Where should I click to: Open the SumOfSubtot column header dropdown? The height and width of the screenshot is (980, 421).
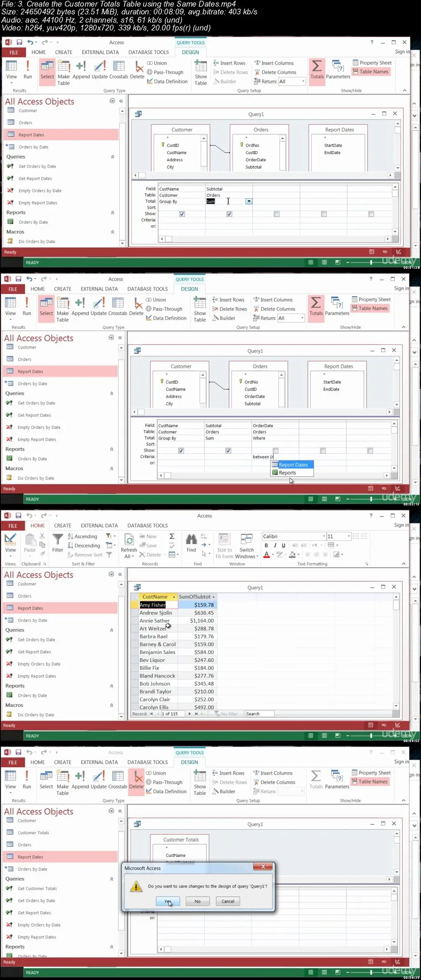click(213, 597)
